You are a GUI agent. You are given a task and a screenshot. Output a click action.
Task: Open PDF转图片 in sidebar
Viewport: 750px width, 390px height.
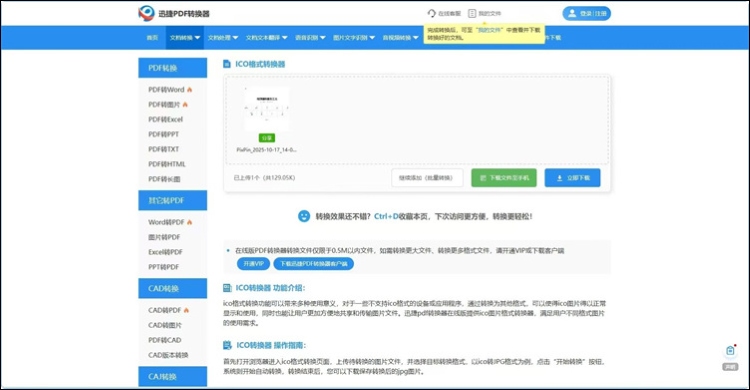click(x=164, y=104)
